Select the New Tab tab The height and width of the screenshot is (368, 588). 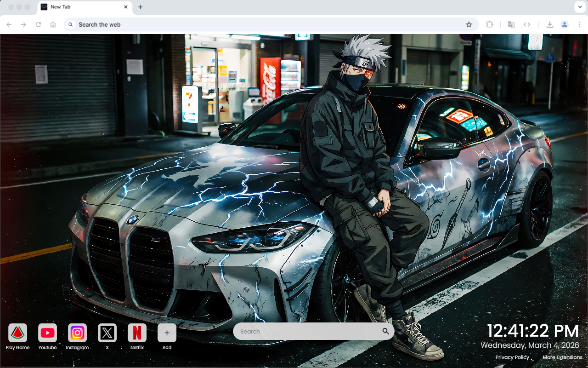pyautogui.click(x=85, y=7)
